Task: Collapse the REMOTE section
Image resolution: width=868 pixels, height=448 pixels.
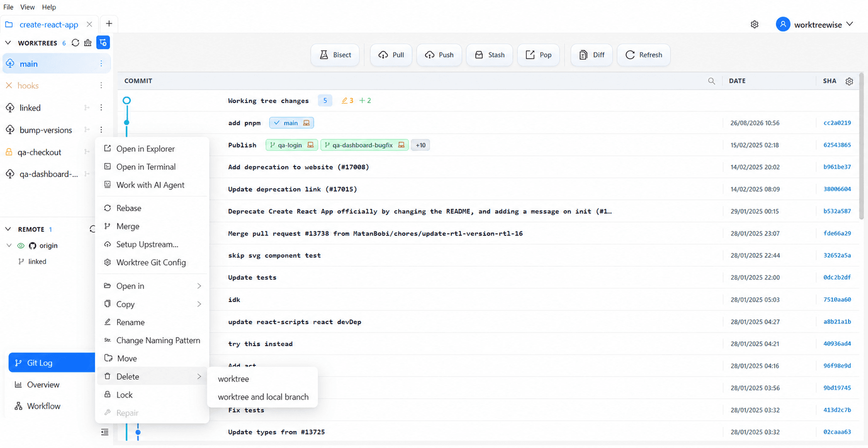Action: 8,229
